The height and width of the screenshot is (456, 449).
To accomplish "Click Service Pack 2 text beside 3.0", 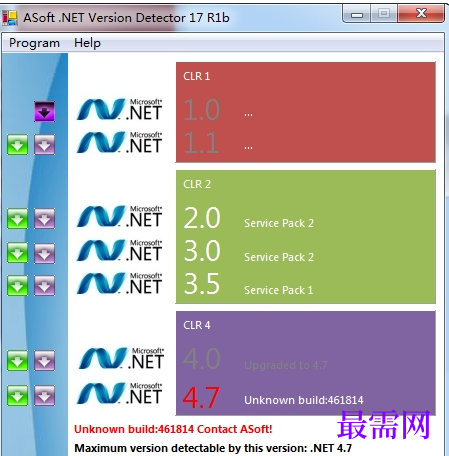I will (x=279, y=257).
